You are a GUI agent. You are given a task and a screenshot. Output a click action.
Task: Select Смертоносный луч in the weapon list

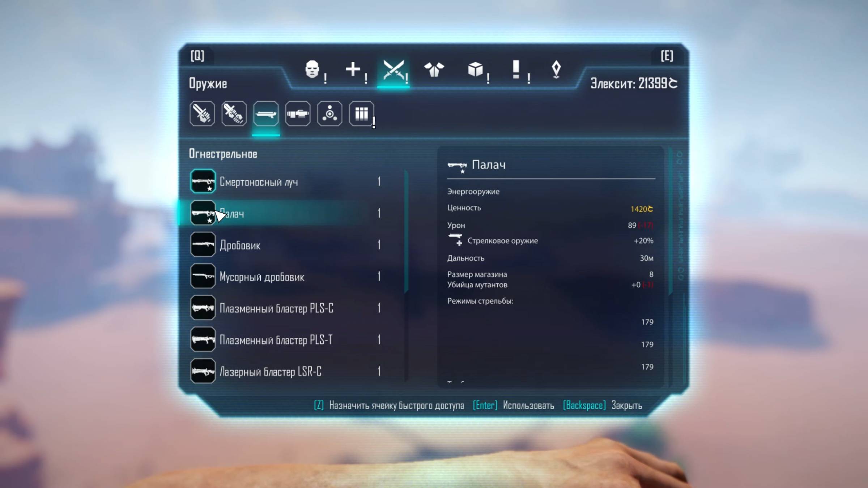pyautogui.click(x=259, y=182)
